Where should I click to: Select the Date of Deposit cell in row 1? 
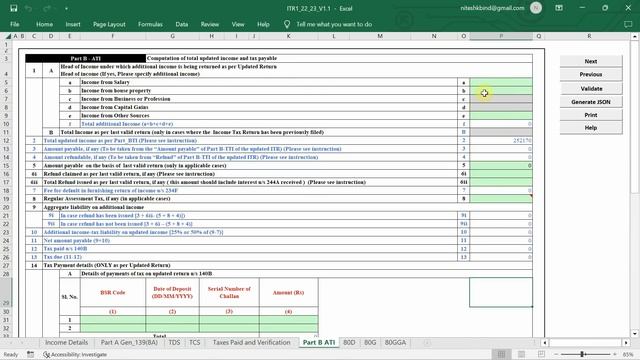pos(172,320)
